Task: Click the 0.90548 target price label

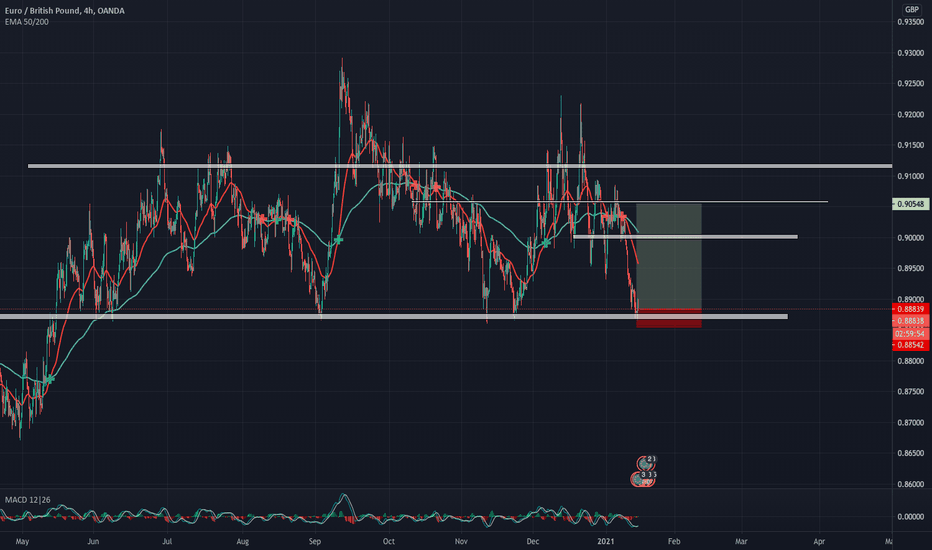Action: pos(911,204)
